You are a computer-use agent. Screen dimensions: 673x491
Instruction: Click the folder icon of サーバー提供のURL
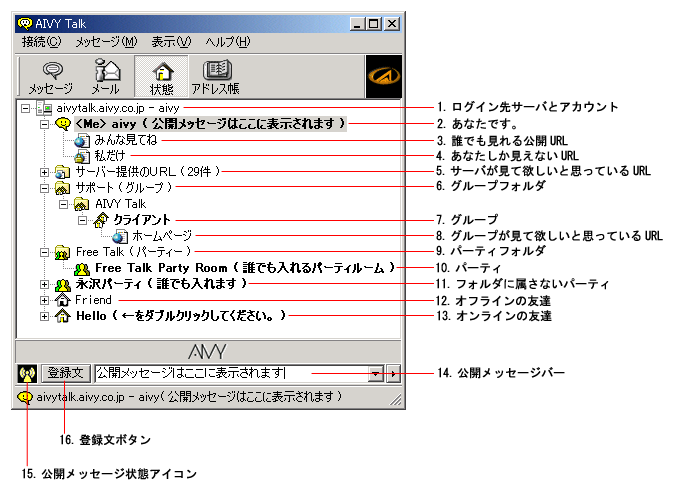coord(63,173)
